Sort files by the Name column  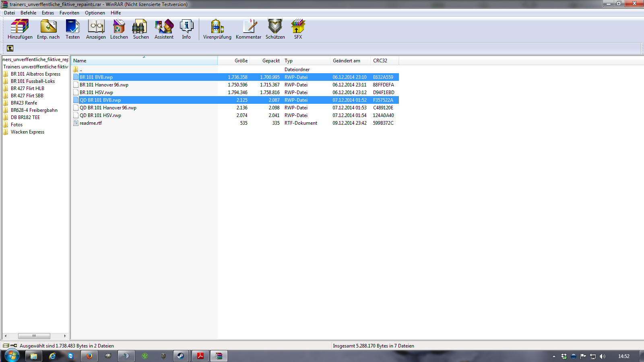[x=144, y=61]
